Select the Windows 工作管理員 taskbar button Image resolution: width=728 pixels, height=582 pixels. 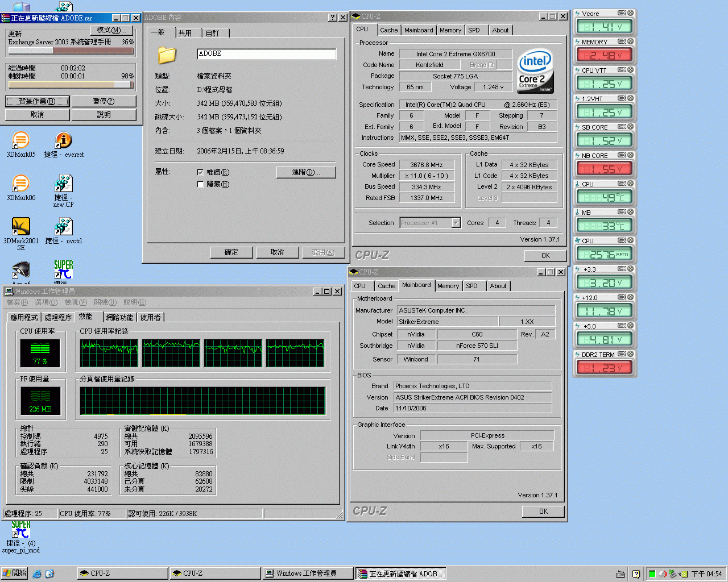(x=308, y=573)
